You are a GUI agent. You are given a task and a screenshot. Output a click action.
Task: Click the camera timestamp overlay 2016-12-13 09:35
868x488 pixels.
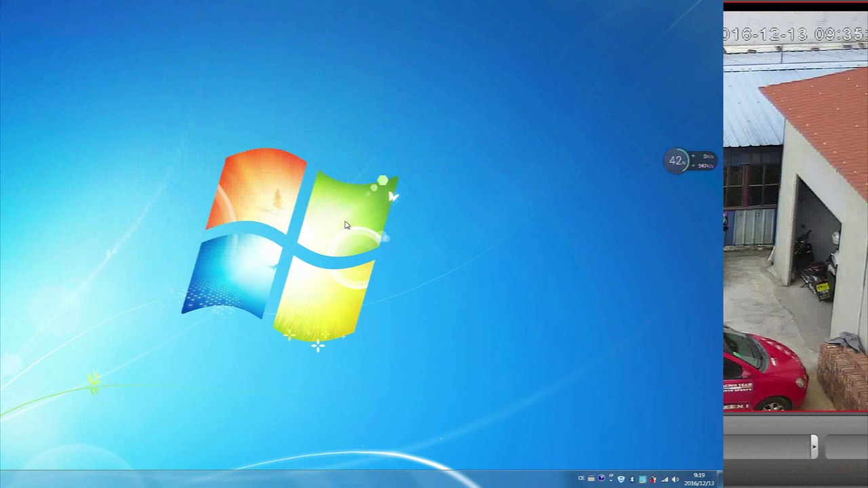click(x=795, y=35)
